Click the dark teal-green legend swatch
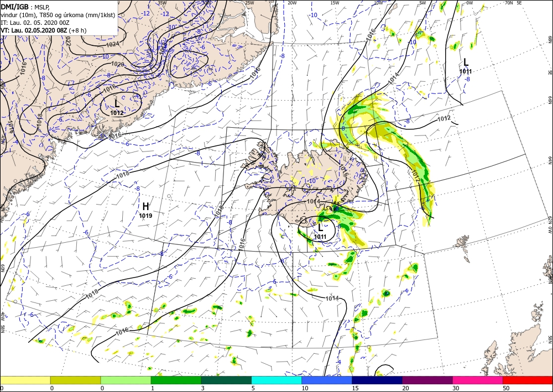The height and width of the screenshot is (392, 553). [x=226, y=380]
